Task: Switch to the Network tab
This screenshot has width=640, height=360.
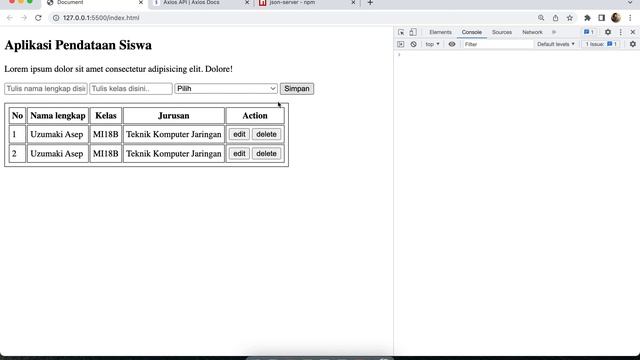Action: coord(532,32)
